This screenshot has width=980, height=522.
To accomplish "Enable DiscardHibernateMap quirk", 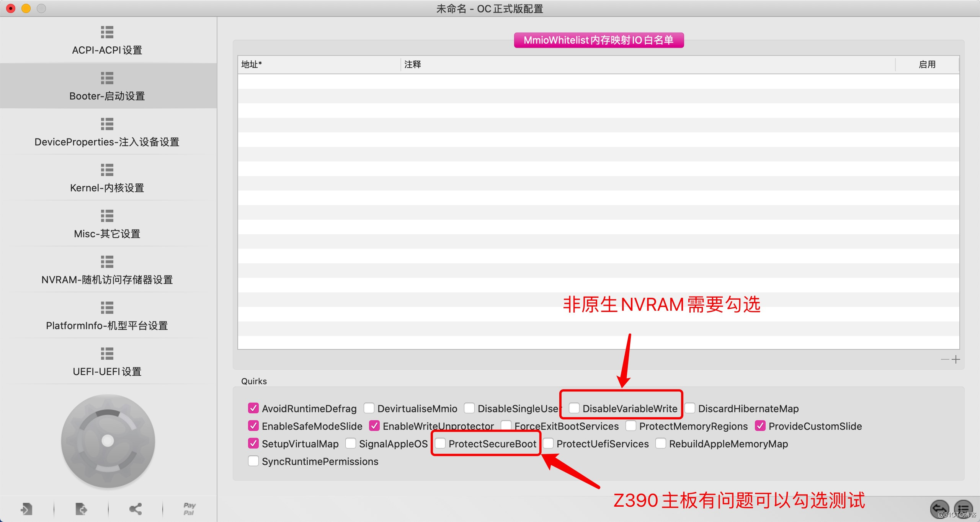I will pyautogui.click(x=690, y=408).
